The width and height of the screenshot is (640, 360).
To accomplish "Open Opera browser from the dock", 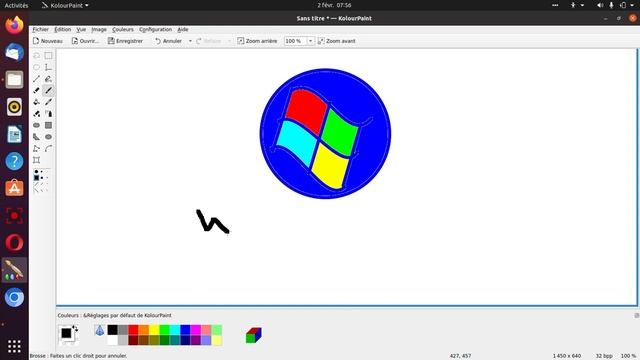I will click(x=14, y=243).
